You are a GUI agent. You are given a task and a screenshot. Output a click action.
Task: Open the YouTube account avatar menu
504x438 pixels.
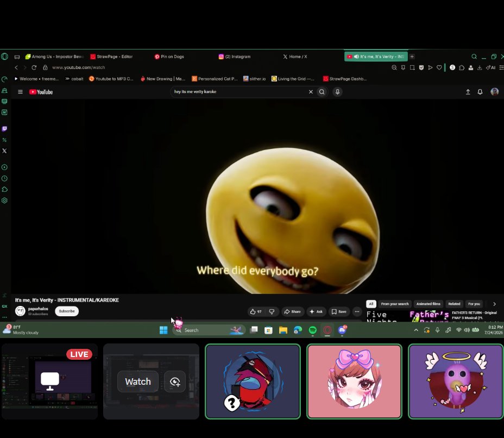point(494,92)
